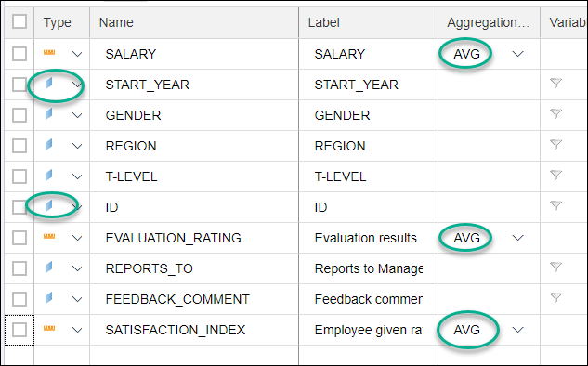Image resolution: width=588 pixels, height=366 pixels.
Task: Click the attribute icon for FEEDBACK_COMMENT
Action: point(48,298)
